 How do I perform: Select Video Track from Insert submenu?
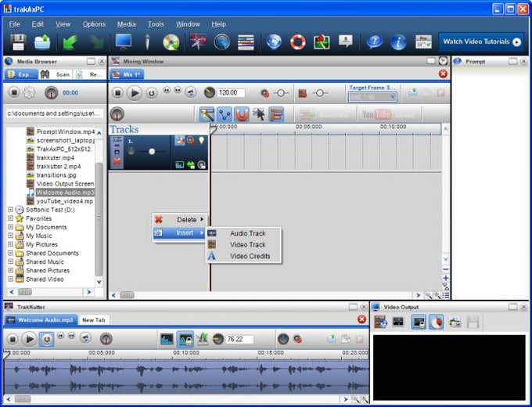[x=243, y=245]
